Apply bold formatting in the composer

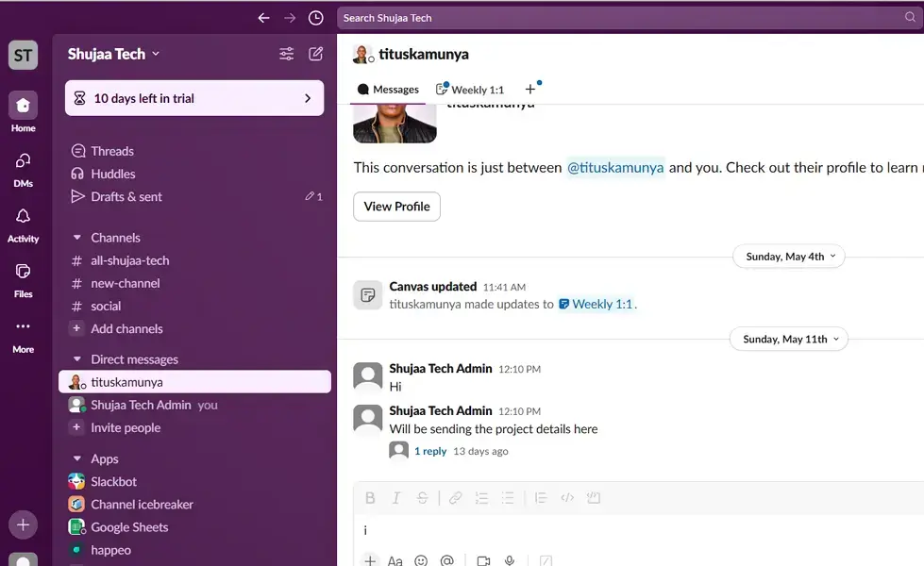point(370,498)
